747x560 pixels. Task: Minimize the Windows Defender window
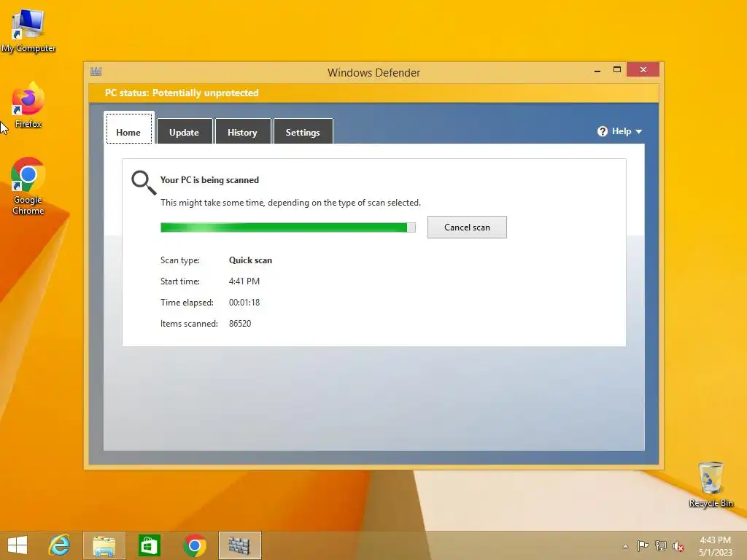[x=597, y=71]
